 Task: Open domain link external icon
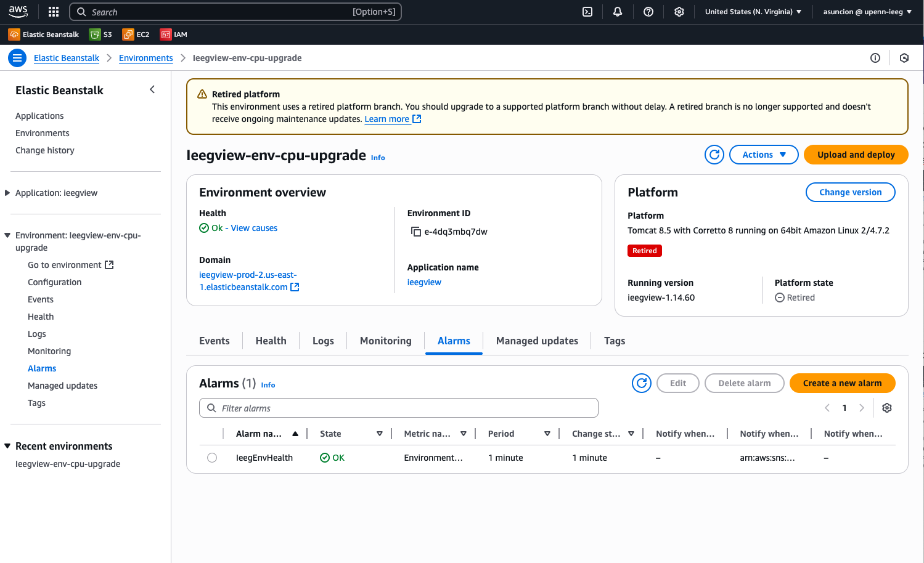[295, 287]
